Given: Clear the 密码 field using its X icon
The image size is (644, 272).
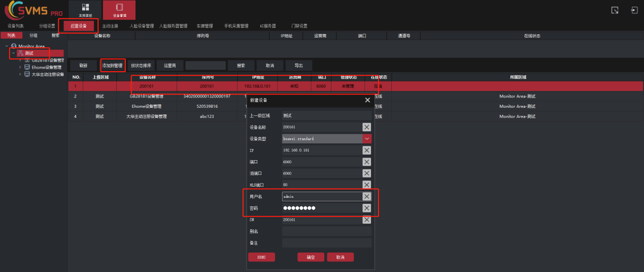Looking at the screenshot, I should click(366, 208).
